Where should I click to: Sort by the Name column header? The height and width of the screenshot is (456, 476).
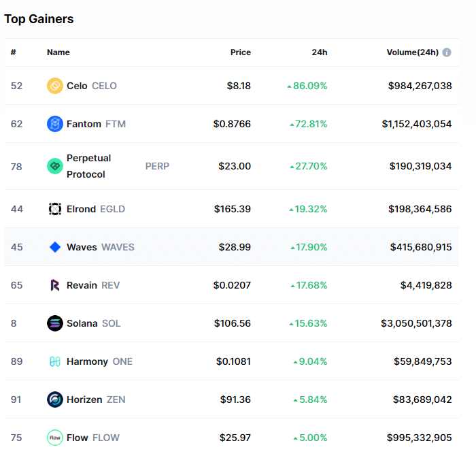[58, 52]
